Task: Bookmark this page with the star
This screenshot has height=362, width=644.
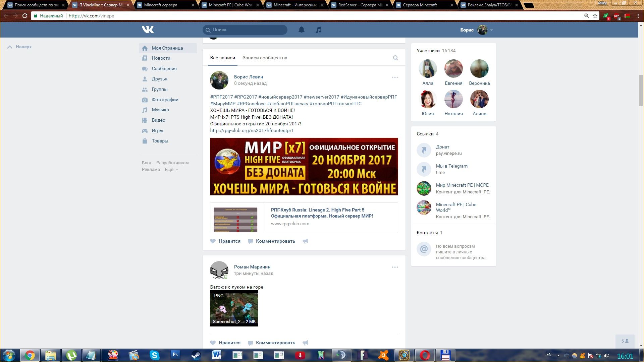Action: point(595,16)
